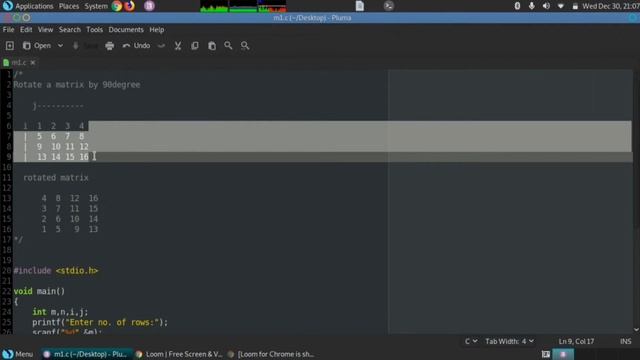
Task: Open the C language selector dropdown
Action: pos(471,341)
